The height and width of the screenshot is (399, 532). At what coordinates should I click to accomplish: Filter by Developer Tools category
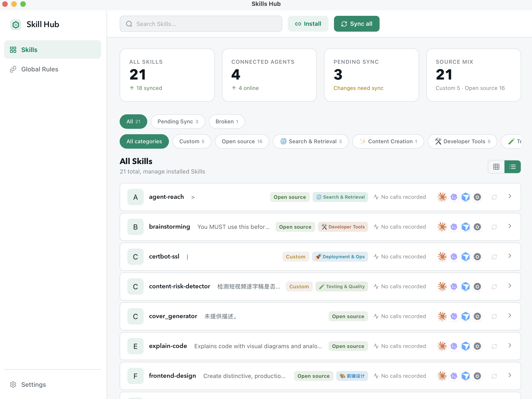click(x=462, y=141)
